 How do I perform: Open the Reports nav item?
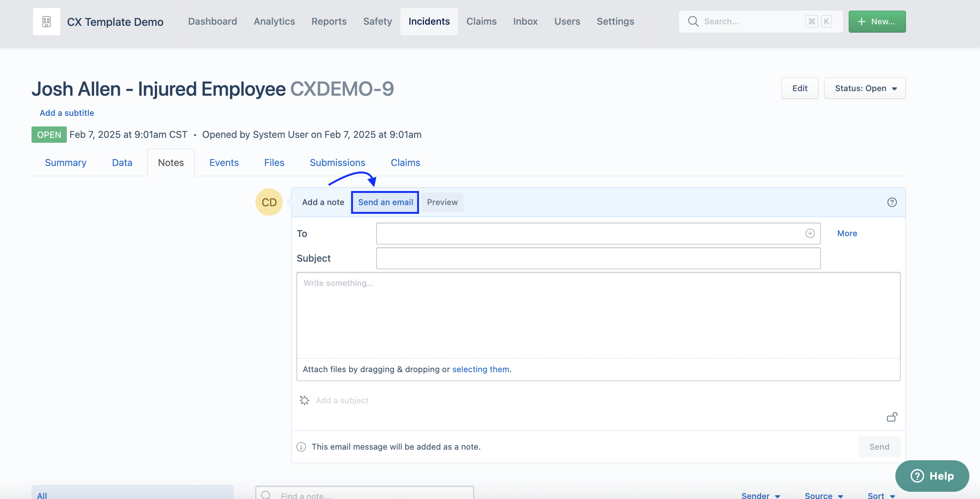329,21
